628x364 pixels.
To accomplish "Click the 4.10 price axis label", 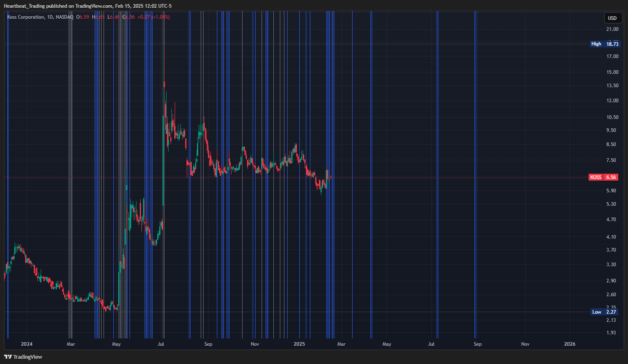I will click(x=611, y=237).
